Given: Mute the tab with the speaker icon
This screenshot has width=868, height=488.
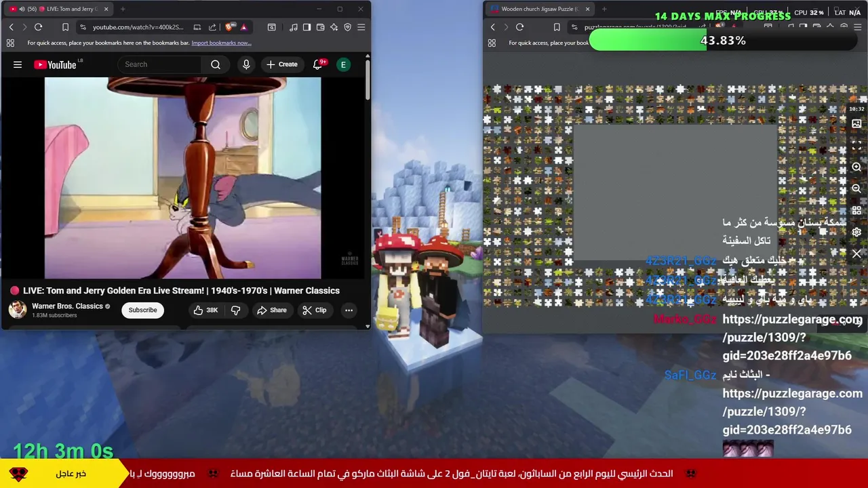Looking at the screenshot, I should click(22, 9).
